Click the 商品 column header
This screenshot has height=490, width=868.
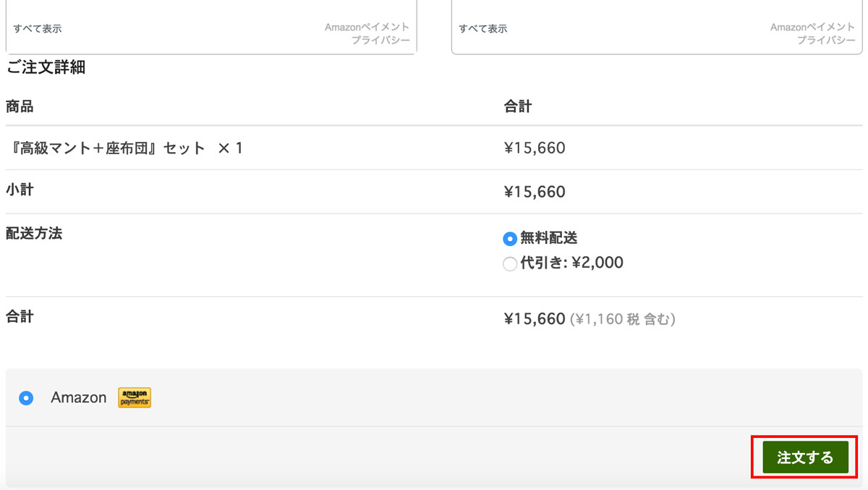click(20, 107)
